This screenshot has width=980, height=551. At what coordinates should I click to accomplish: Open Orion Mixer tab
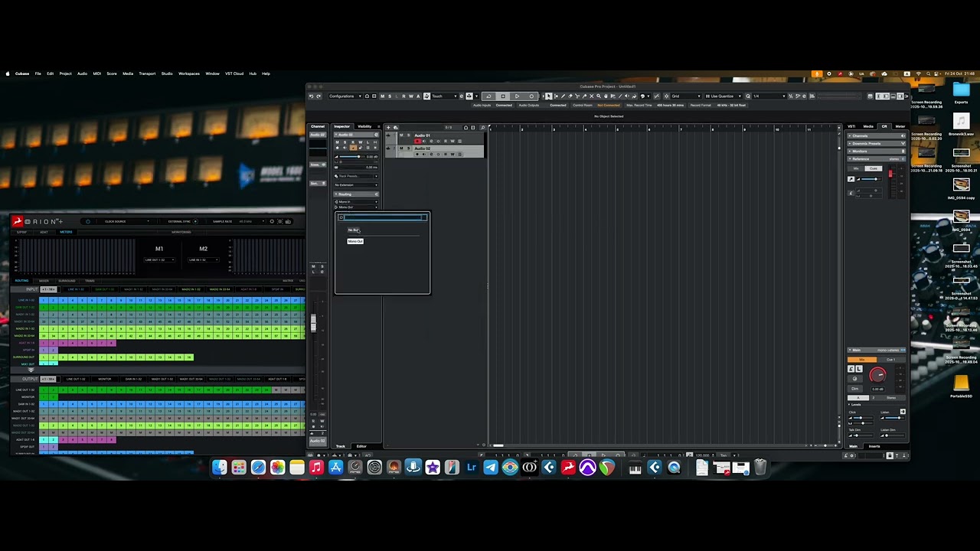(x=44, y=281)
